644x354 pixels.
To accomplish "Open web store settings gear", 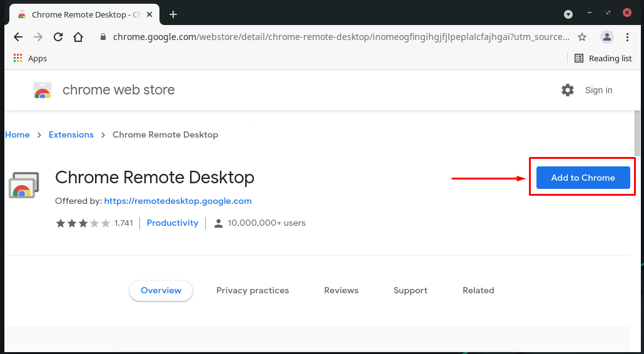I will click(x=568, y=90).
